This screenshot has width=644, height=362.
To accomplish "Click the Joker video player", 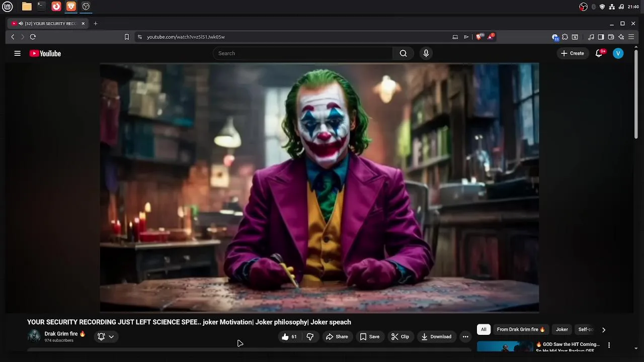I will coord(319,188).
